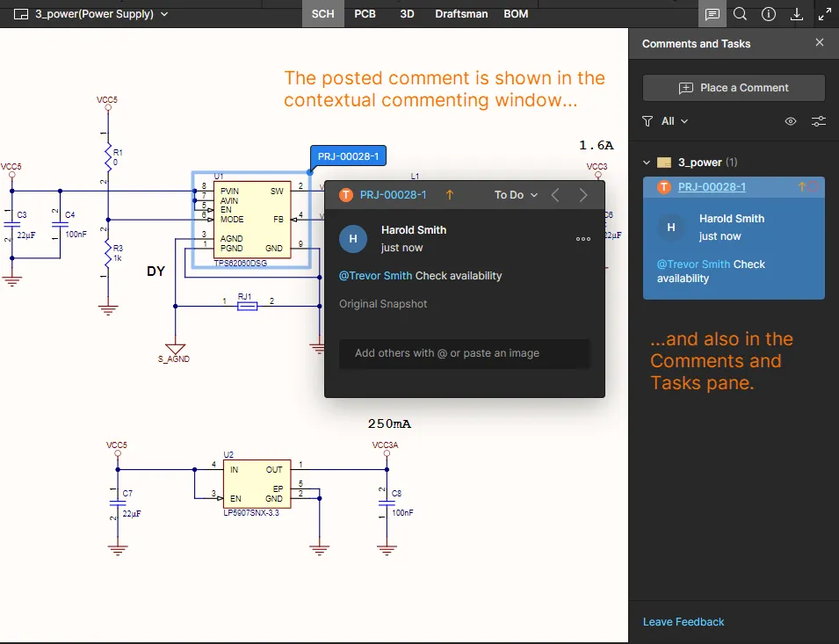Open the info panel icon
Screen dimensions: 839x644
coord(769,14)
